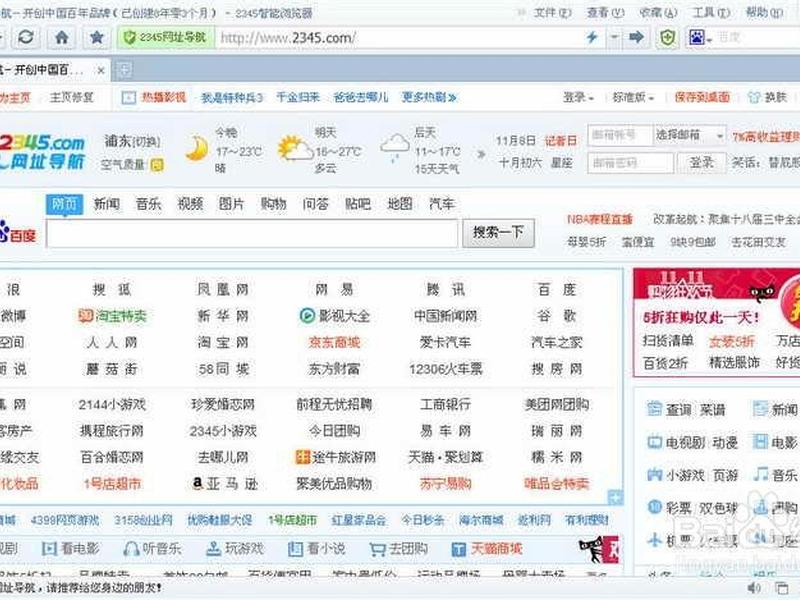The image size is (800, 600).
Task: Click the 热播影视 icon in top bar
Action: [x=129, y=97]
